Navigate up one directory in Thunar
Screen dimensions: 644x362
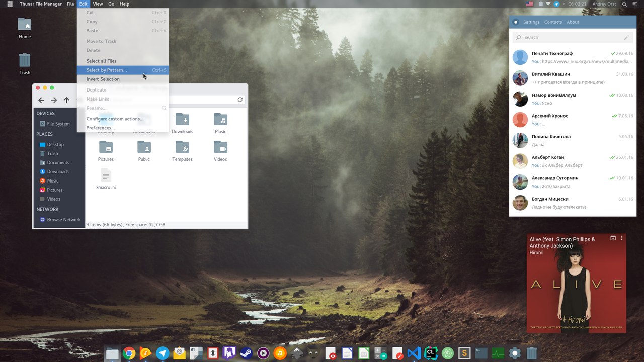[x=66, y=100]
